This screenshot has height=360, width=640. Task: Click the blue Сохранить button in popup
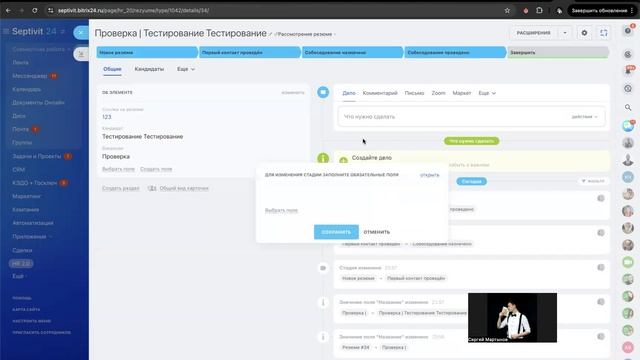[336, 232]
